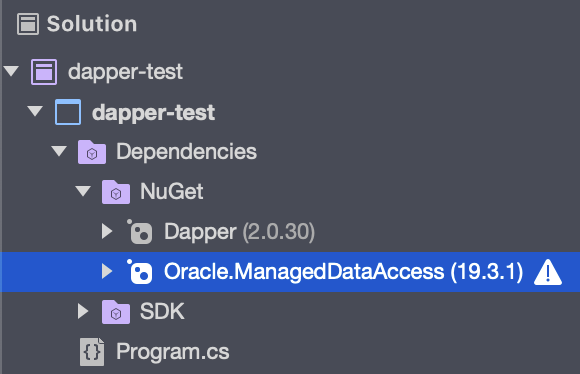Click the Oracle.ManagedDataAccess package icon
The width and height of the screenshot is (580, 374).
coord(139,272)
